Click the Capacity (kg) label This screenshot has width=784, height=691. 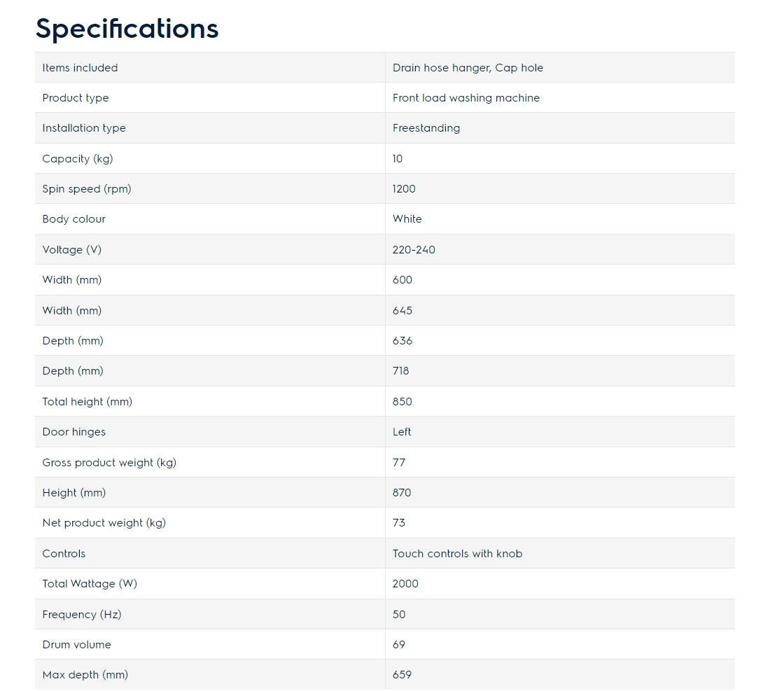78,159
